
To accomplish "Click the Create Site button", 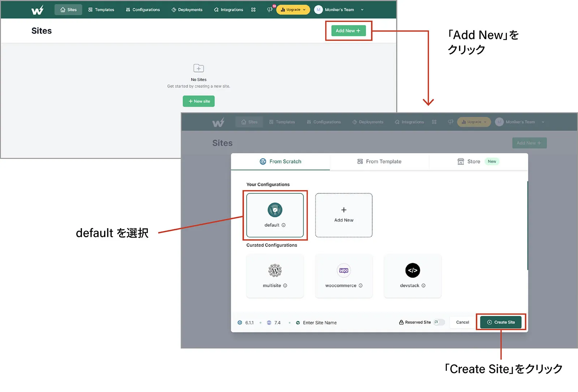I will coord(501,322).
